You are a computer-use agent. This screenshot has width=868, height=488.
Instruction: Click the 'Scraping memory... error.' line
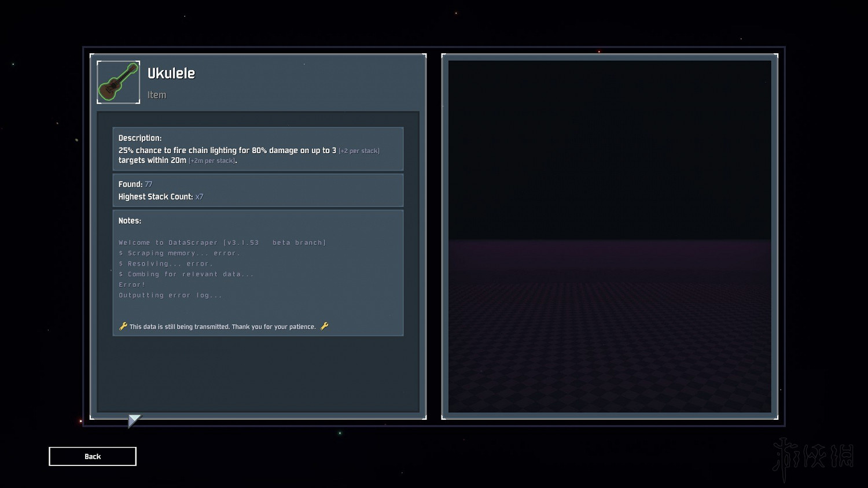[x=179, y=253]
